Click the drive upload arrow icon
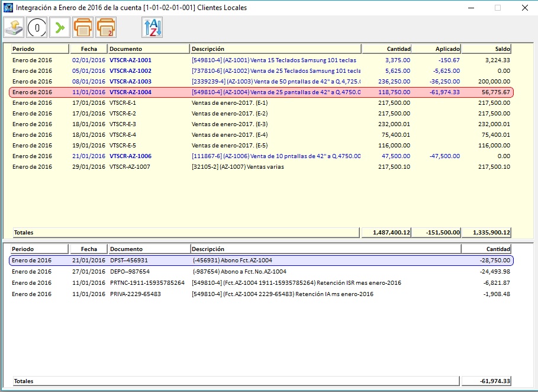The width and height of the screenshot is (538, 392). pyautogui.click(x=14, y=28)
